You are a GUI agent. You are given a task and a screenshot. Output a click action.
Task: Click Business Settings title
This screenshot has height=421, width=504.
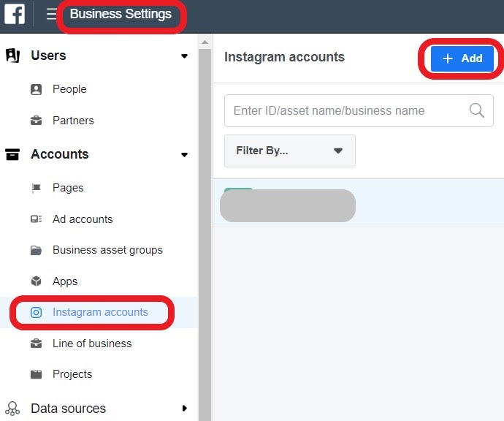[121, 15]
